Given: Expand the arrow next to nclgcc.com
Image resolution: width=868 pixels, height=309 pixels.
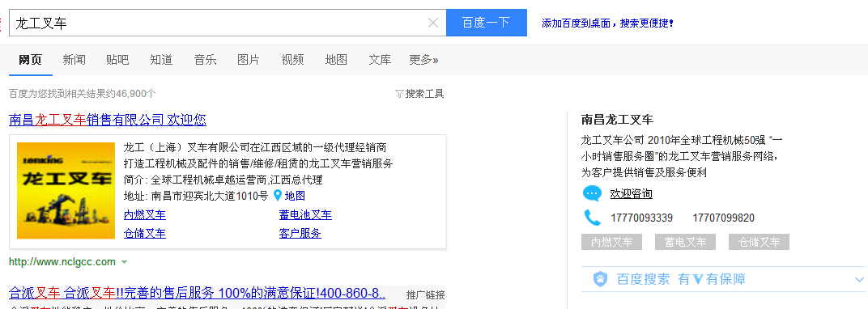Looking at the screenshot, I should click(124, 262).
